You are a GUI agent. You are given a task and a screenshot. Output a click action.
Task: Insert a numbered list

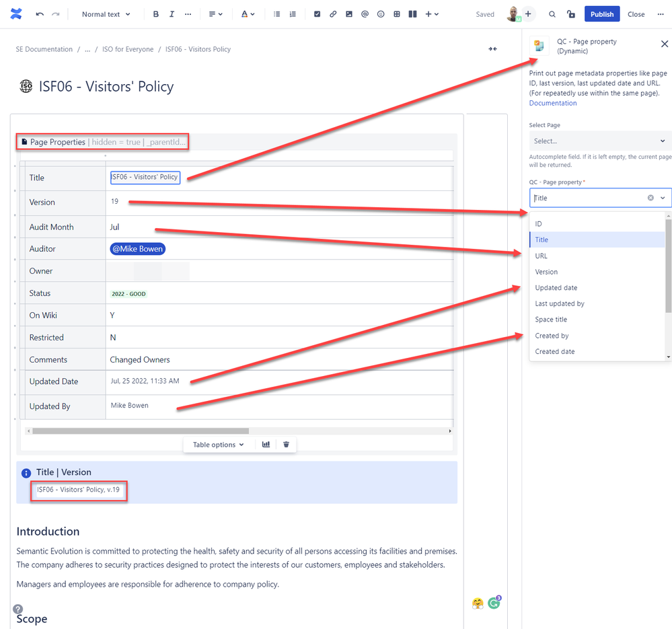[x=293, y=14]
